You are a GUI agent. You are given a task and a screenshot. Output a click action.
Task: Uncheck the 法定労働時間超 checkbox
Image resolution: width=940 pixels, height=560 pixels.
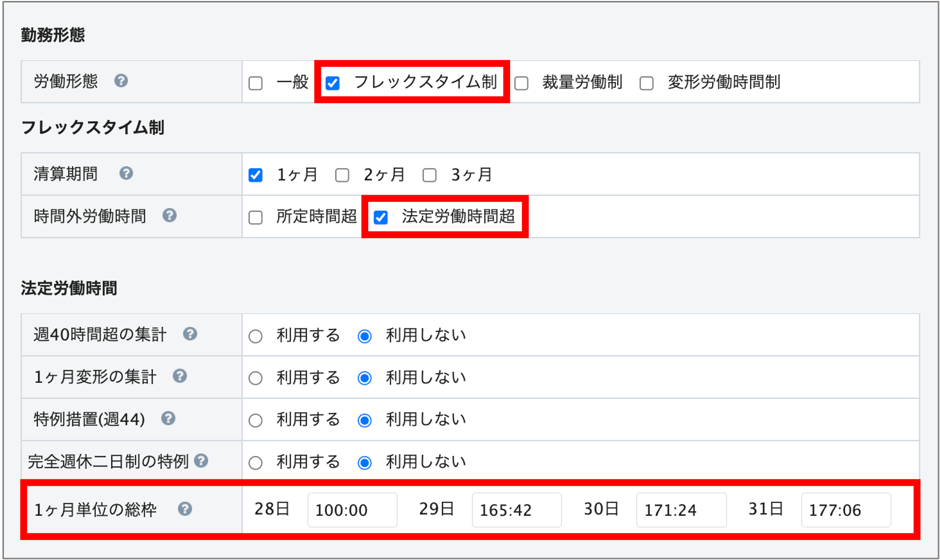click(381, 217)
